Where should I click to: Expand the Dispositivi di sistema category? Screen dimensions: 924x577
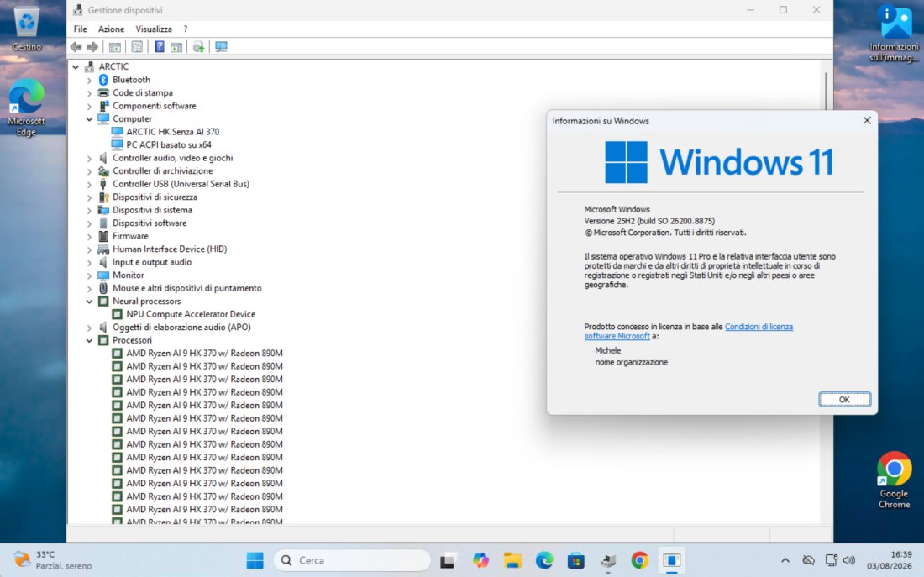pos(89,210)
